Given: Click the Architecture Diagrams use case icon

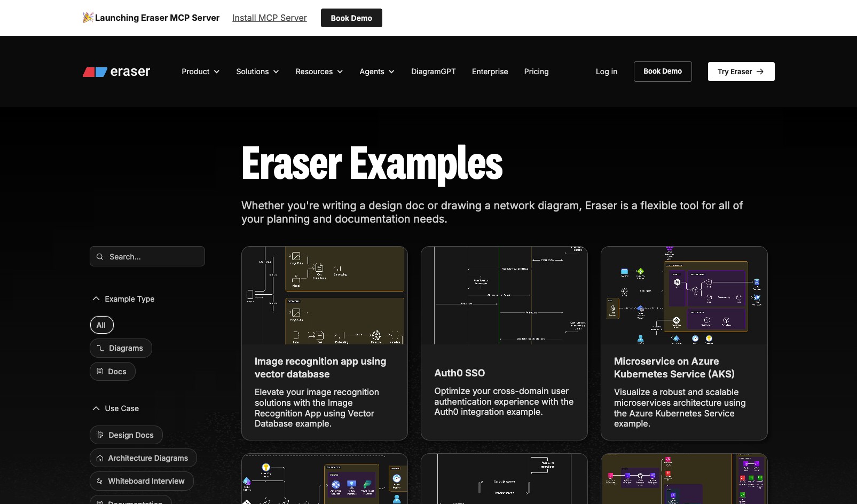Looking at the screenshot, I should click(x=100, y=458).
